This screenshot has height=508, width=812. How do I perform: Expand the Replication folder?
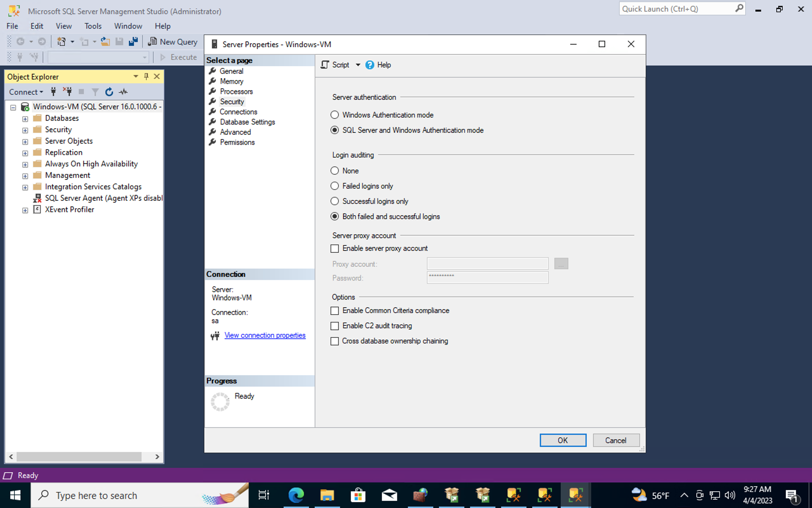point(25,153)
